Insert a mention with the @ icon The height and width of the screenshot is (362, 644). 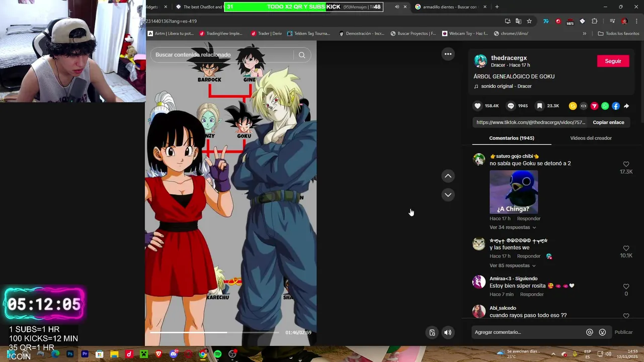[590, 332]
